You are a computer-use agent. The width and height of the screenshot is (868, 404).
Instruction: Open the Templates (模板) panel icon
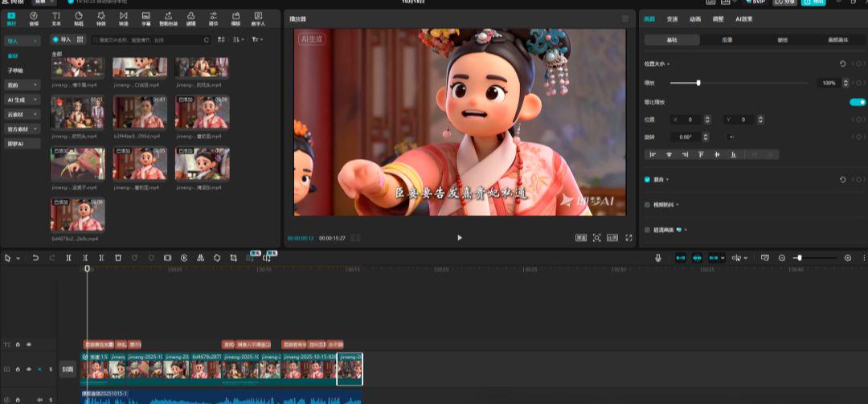[235, 18]
